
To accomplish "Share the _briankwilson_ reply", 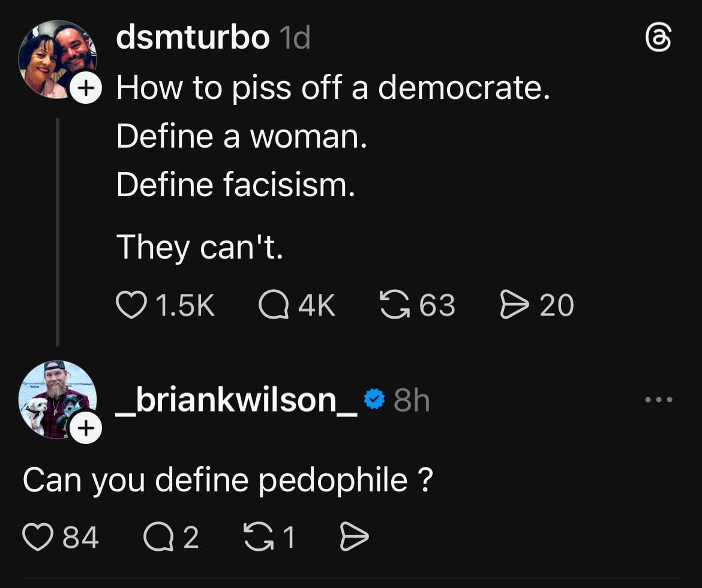I will click(x=354, y=536).
